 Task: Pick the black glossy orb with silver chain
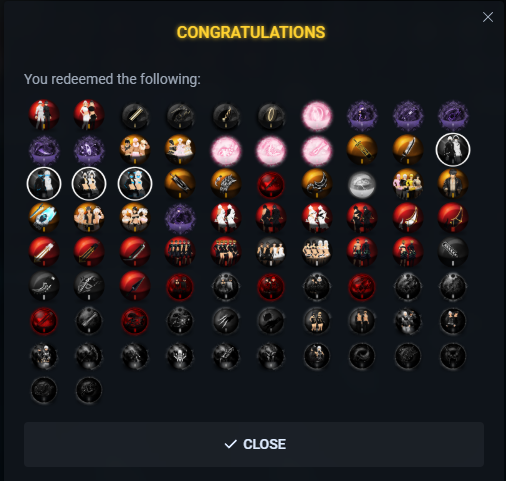point(453,252)
